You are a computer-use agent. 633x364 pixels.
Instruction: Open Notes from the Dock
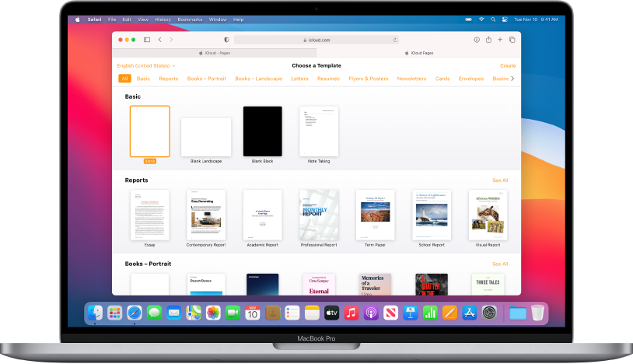coord(312,313)
